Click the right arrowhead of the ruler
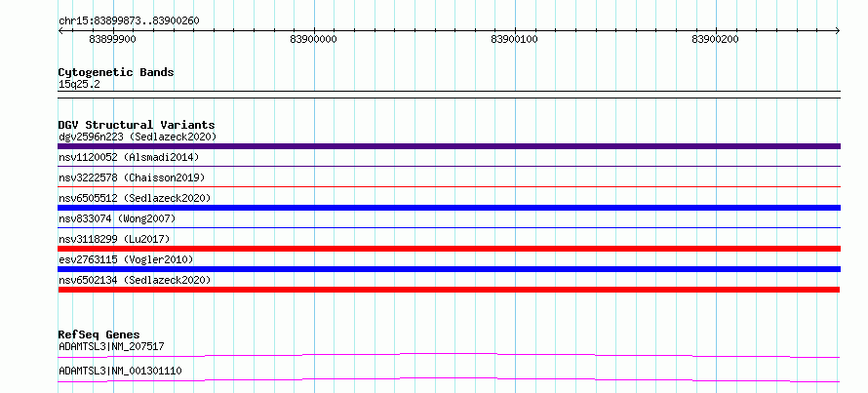 click(838, 30)
